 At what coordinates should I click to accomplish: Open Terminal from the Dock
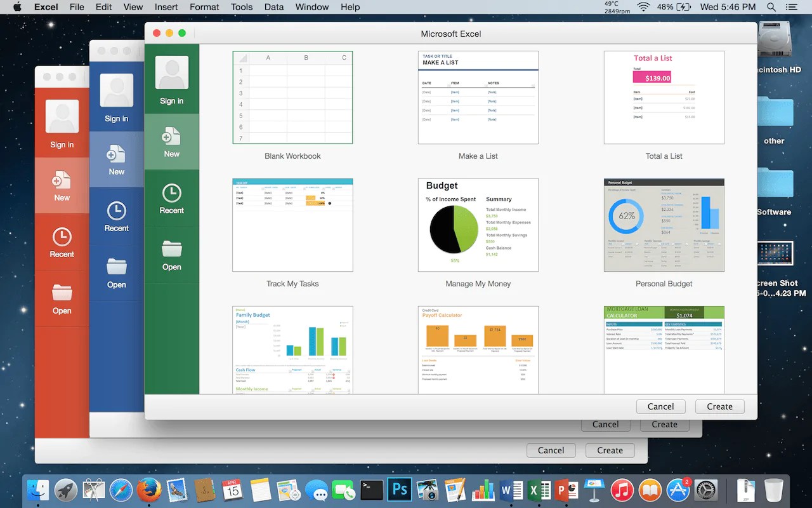(x=371, y=490)
